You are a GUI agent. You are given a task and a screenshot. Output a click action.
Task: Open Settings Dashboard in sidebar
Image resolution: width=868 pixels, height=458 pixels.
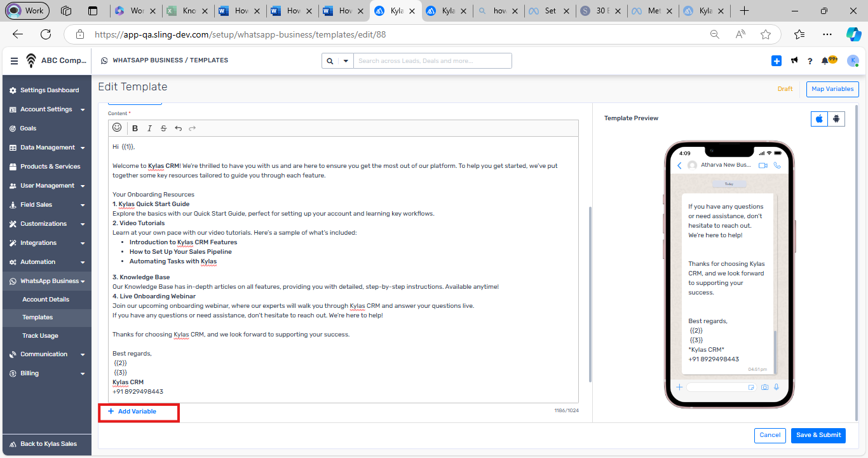click(47, 90)
